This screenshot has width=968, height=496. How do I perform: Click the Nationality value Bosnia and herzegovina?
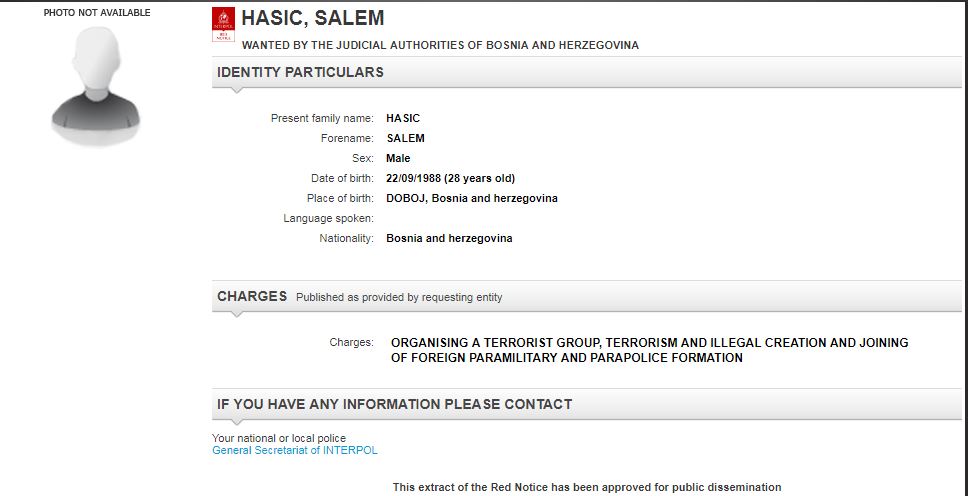coord(449,238)
